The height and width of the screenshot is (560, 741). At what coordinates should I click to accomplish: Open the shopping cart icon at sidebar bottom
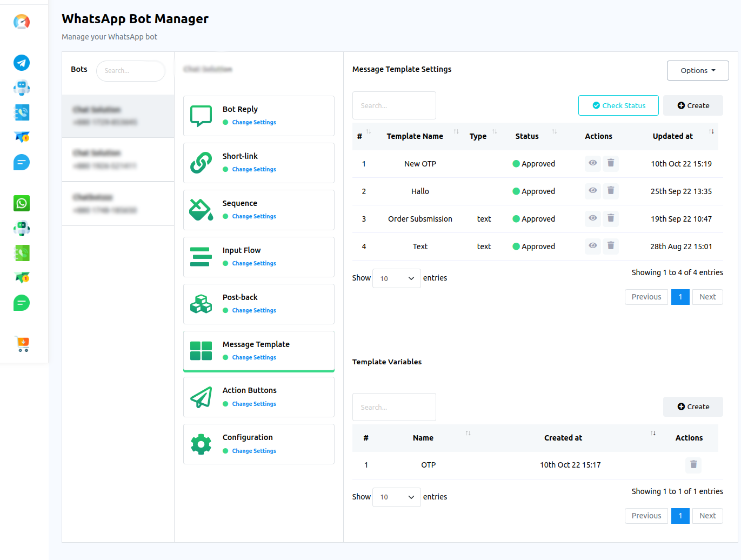pos(22,344)
